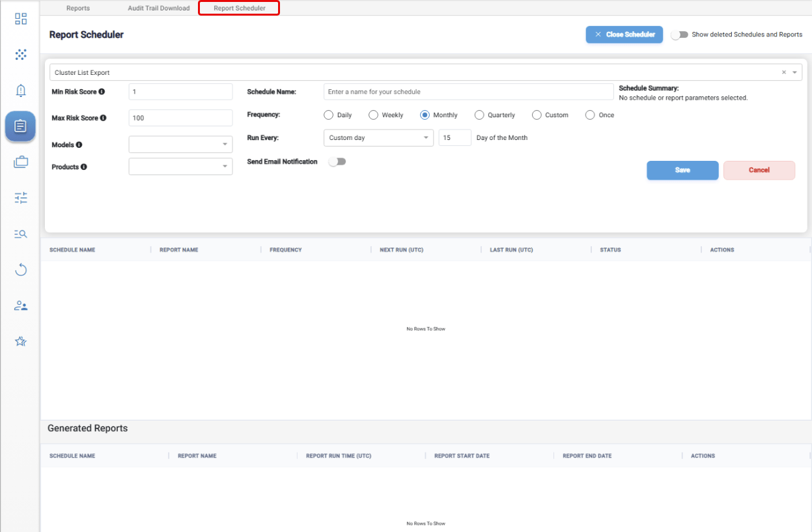The width and height of the screenshot is (812, 532).
Task: Open the list search icon in sidebar
Action: click(x=21, y=234)
